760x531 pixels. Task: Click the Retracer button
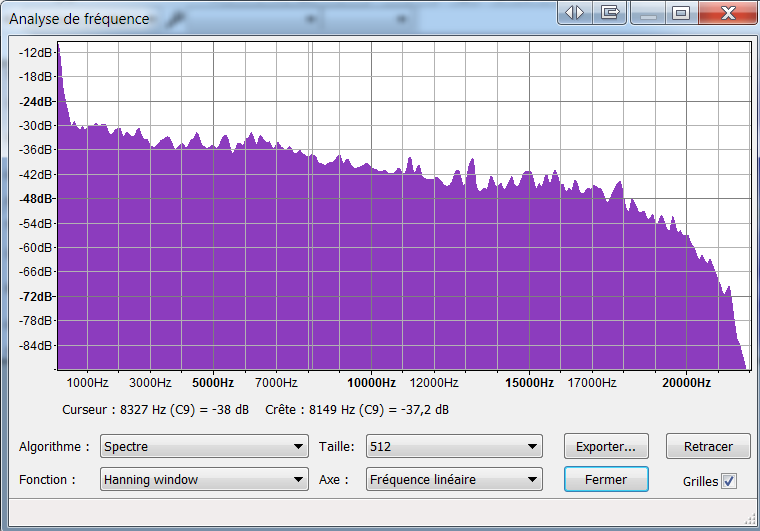pos(708,446)
